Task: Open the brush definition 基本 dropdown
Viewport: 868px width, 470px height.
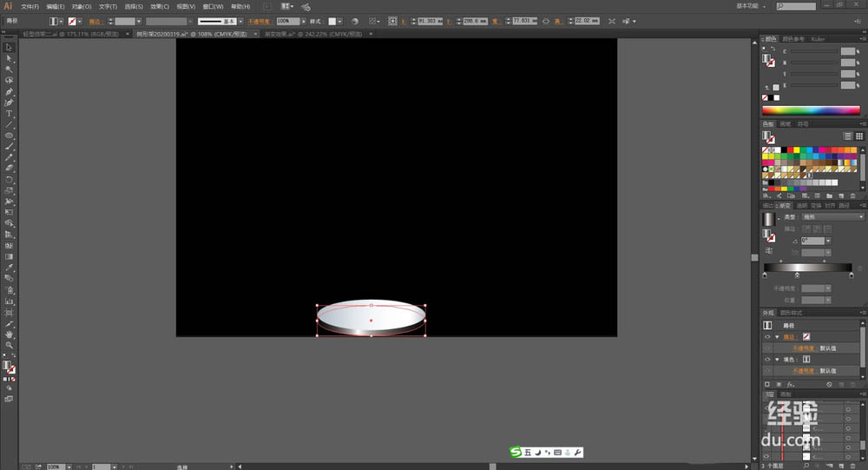Action: (240, 21)
